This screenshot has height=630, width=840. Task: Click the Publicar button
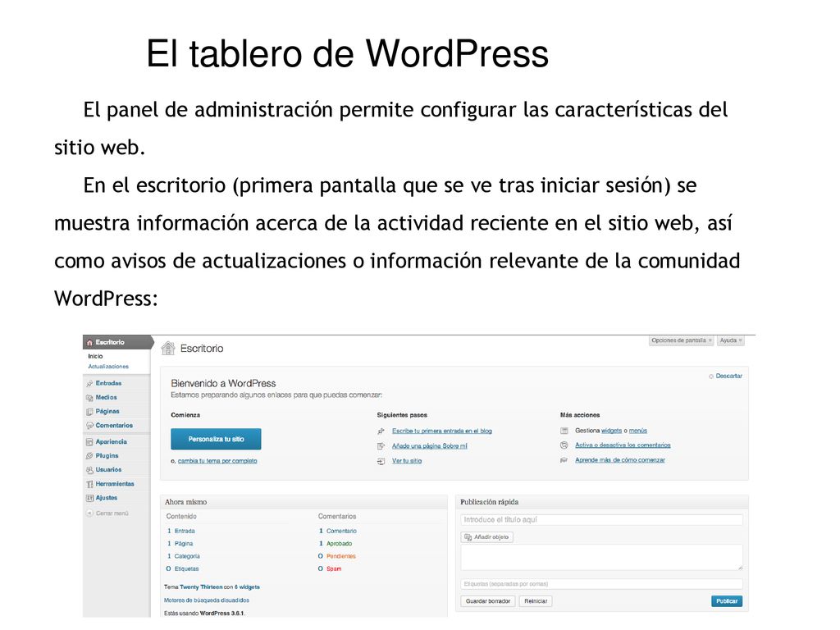[727, 601]
